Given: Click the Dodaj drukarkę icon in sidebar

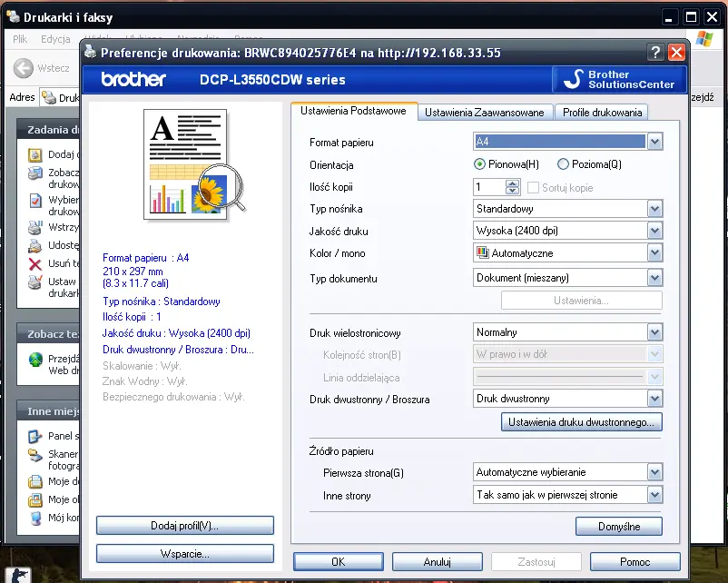Looking at the screenshot, I should (35, 155).
